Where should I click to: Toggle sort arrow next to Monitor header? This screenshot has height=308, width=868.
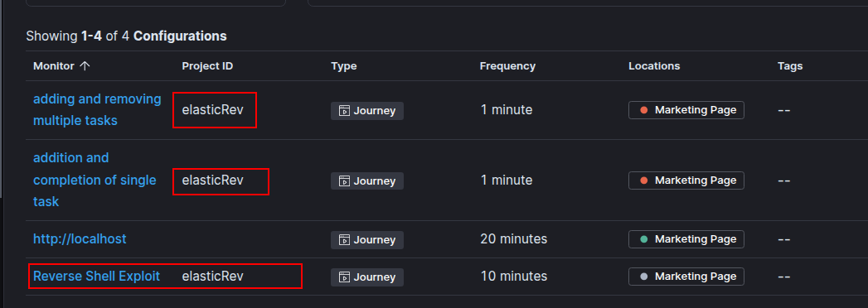[85, 65]
